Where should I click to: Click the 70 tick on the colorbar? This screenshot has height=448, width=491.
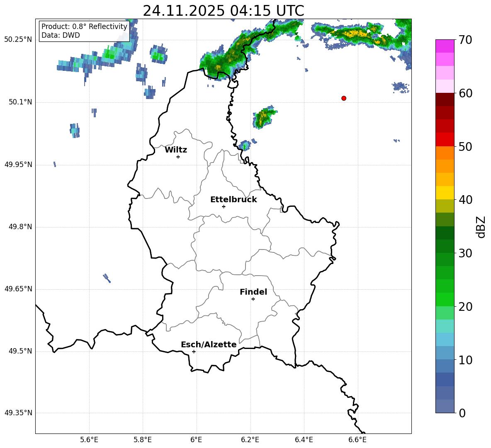tap(465, 40)
